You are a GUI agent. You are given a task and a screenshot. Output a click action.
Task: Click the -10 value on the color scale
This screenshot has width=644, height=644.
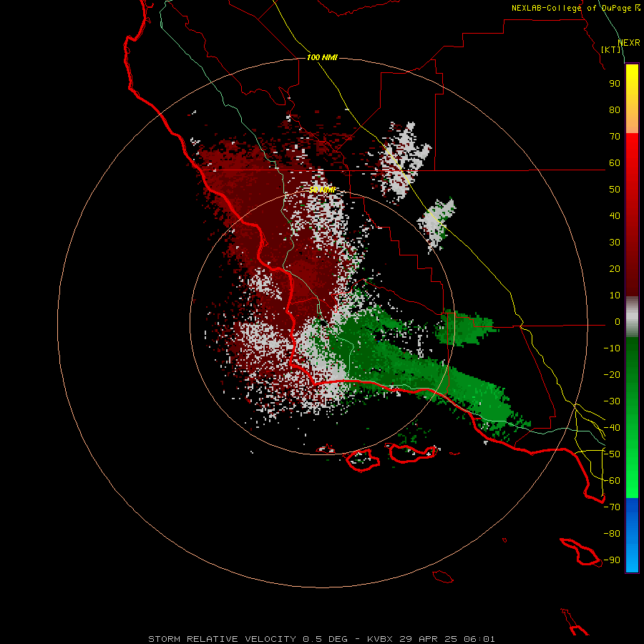tap(612, 348)
